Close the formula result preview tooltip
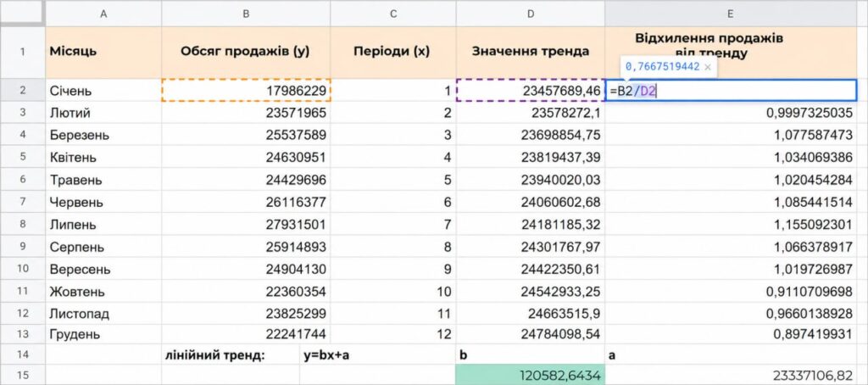868x385 pixels. (708, 67)
